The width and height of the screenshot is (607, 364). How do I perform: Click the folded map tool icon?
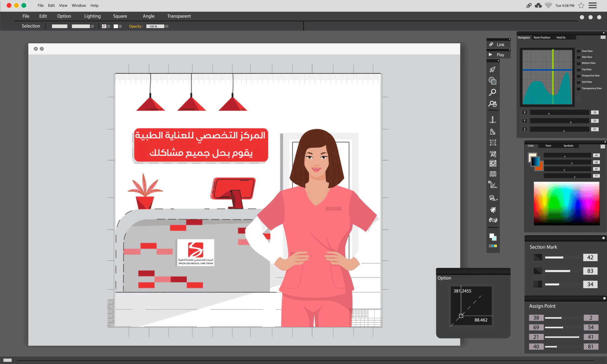coord(493,174)
